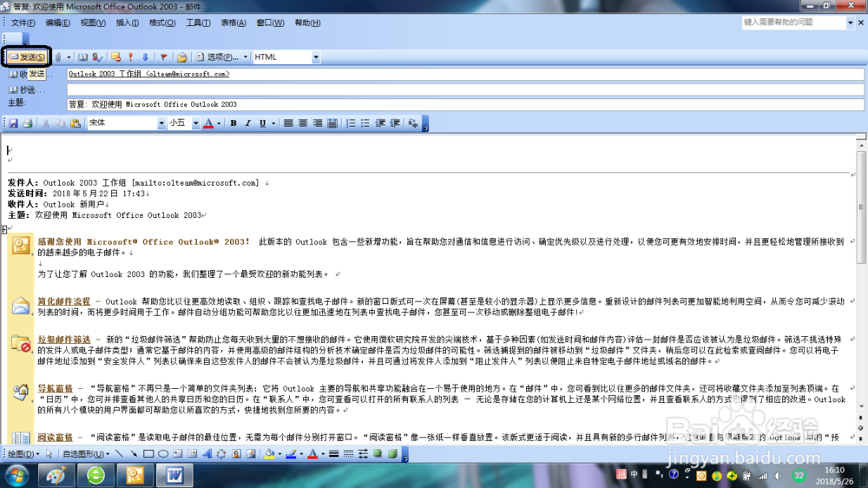868x488 pixels.
Task: Toggle bold formatting
Action: (x=233, y=123)
